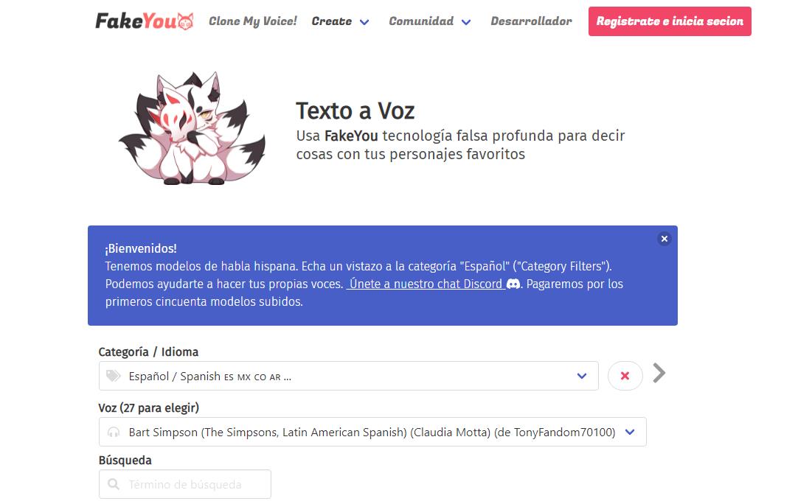The width and height of the screenshot is (812, 504).
Task: Expand the Comunidad menu
Action: tap(430, 21)
